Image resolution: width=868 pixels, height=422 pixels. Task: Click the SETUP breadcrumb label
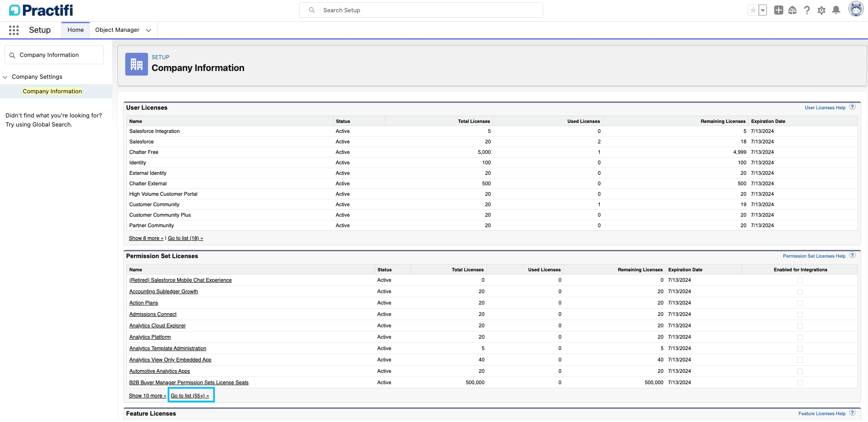click(160, 57)
